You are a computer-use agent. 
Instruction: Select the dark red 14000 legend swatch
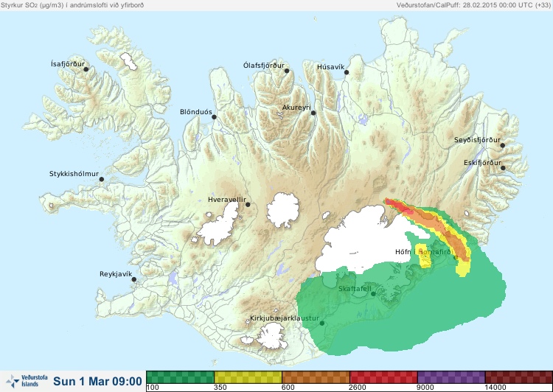tap(519, 377)
